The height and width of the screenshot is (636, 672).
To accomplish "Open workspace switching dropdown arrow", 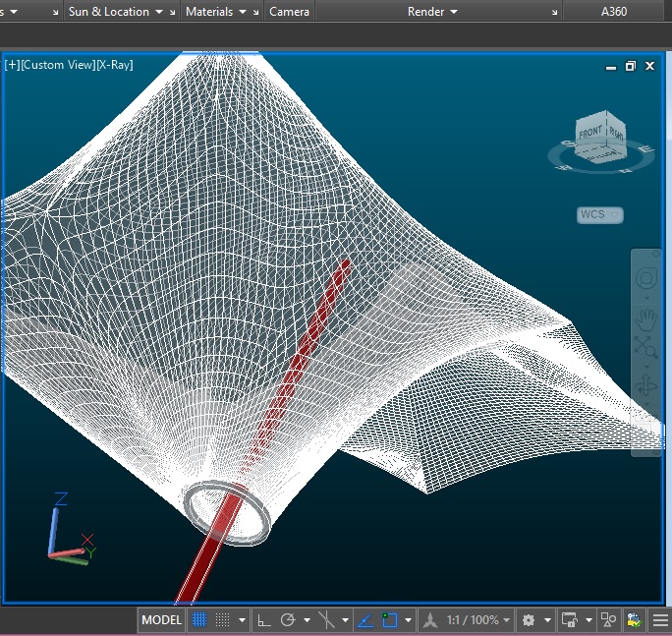I will click(547, 620).
